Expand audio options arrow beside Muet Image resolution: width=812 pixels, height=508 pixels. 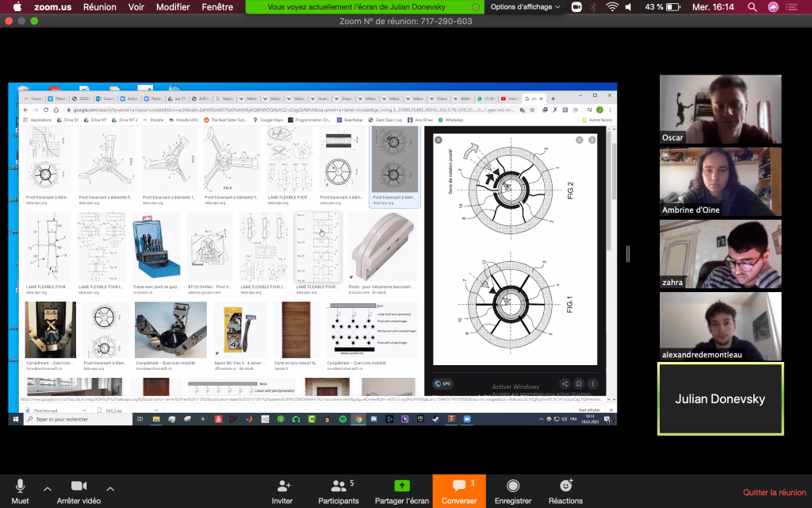[x=47, y=488]
